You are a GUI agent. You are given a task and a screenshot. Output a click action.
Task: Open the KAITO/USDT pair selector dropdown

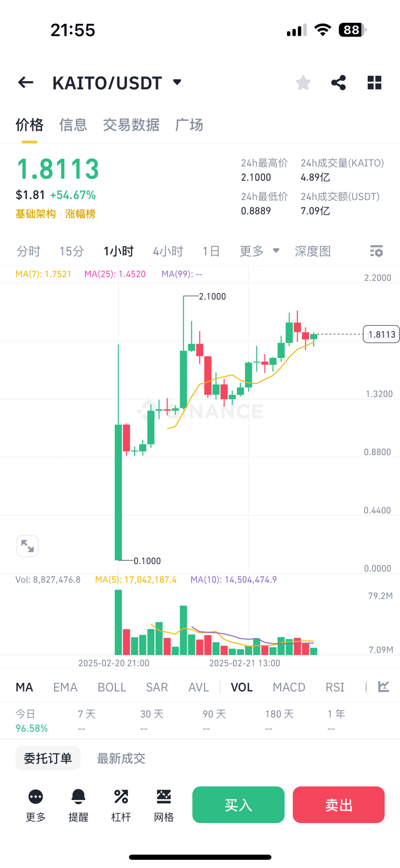[177, 82]
